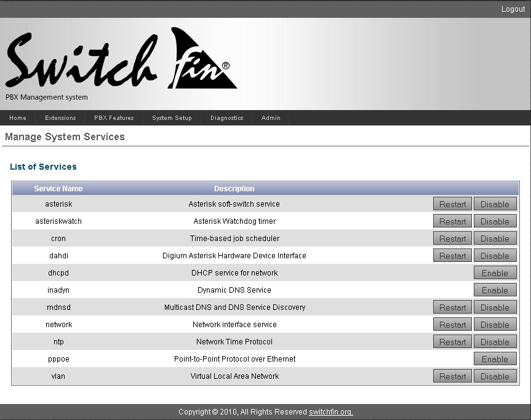Image resolution: width=531 pixels, height=420 pixels.
Task: Disable the cron service
Action: [x=495, y=239]
